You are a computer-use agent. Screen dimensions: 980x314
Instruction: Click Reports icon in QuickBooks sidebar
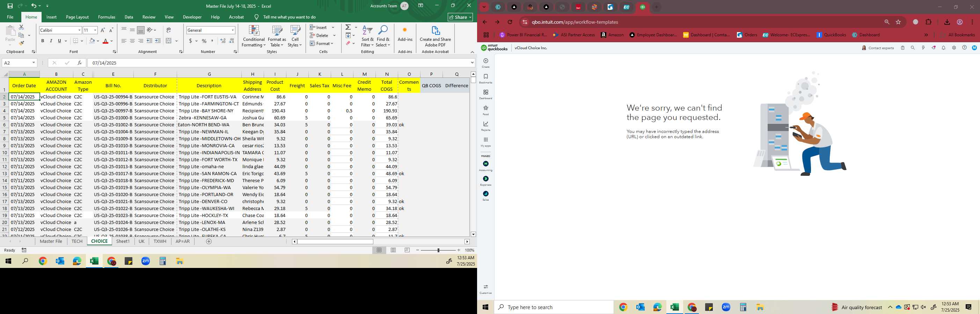(486, 126)
